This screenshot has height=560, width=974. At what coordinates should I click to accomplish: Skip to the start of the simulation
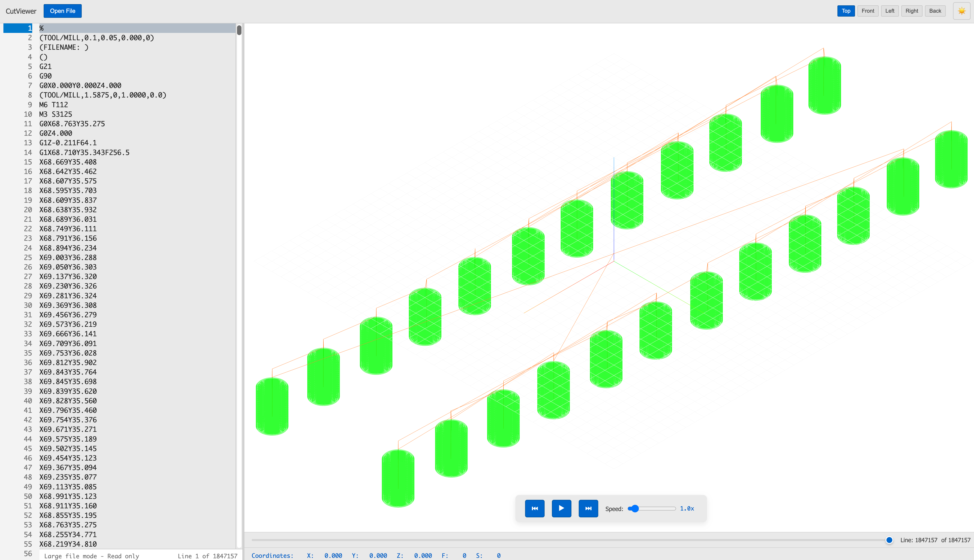[535, 508]
